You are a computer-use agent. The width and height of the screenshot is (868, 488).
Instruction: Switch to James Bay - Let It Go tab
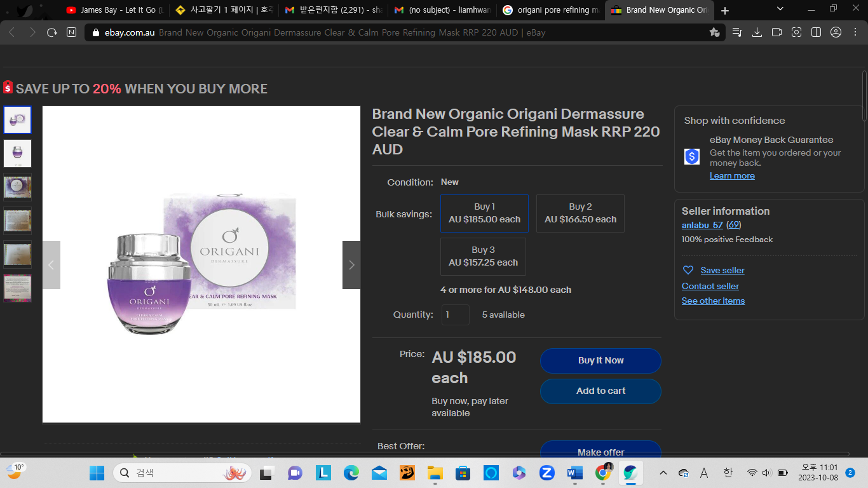point(114,10)
